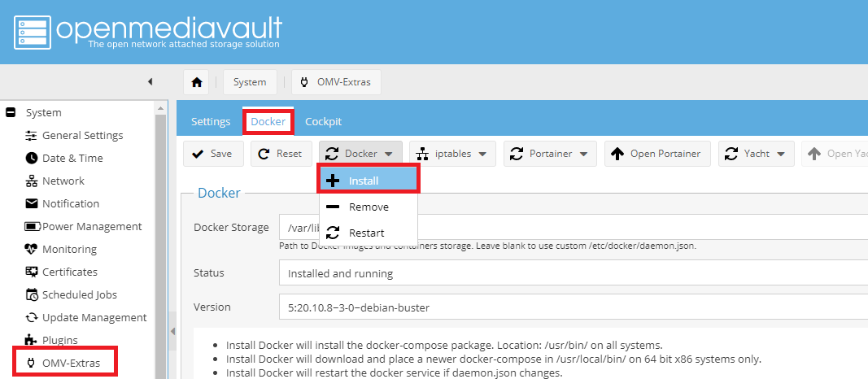Choose Restart from Docker menu

pyautogui.click(x=369, y=233)
